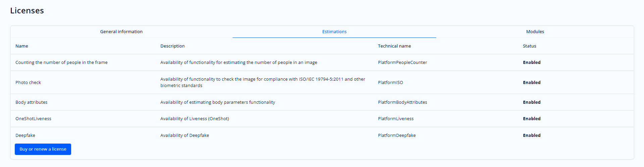This screenshot has width=644, height=167.
Task: Click the Name column header
Action: 22,46
